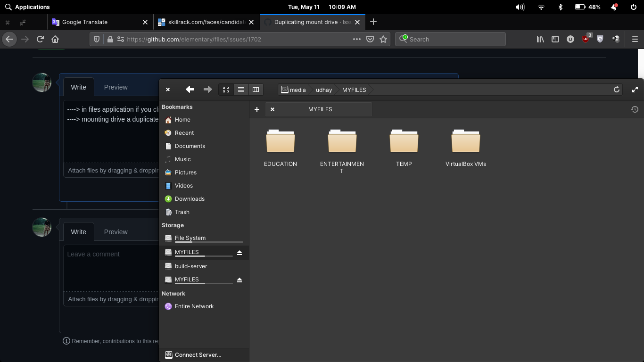Viewport: 644px width, 362px height.
Task: Open the Firefox library icon
Action: [540, 39]
